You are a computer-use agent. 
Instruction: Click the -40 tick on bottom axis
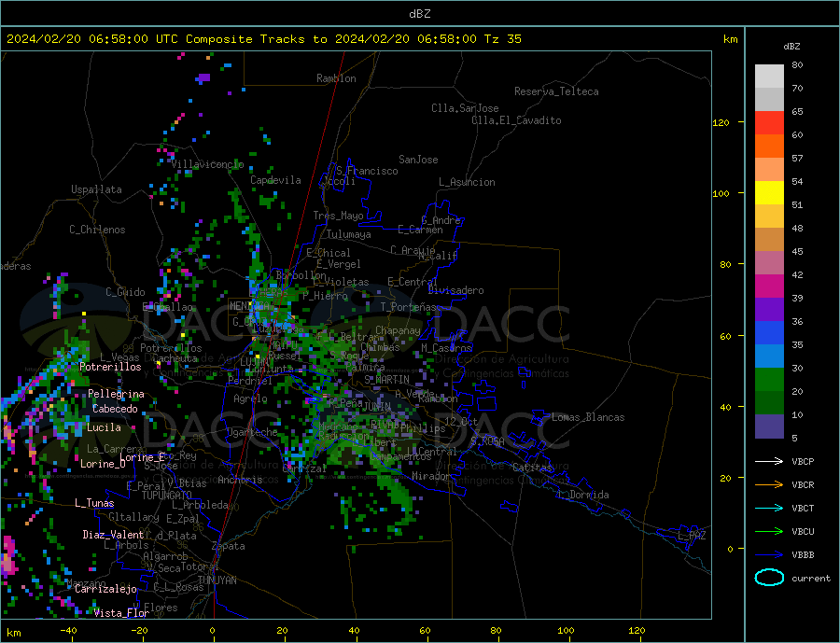[x=68, y=631]
